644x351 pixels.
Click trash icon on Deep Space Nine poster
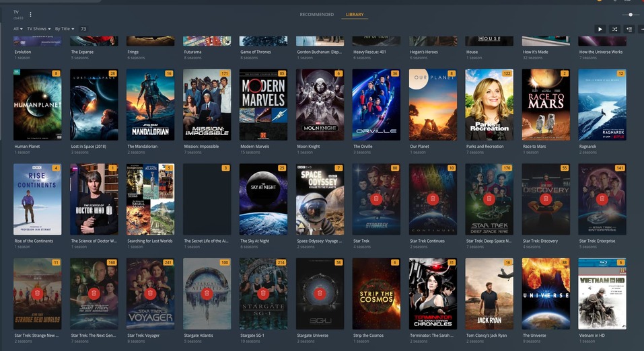[x=489, y=199]
